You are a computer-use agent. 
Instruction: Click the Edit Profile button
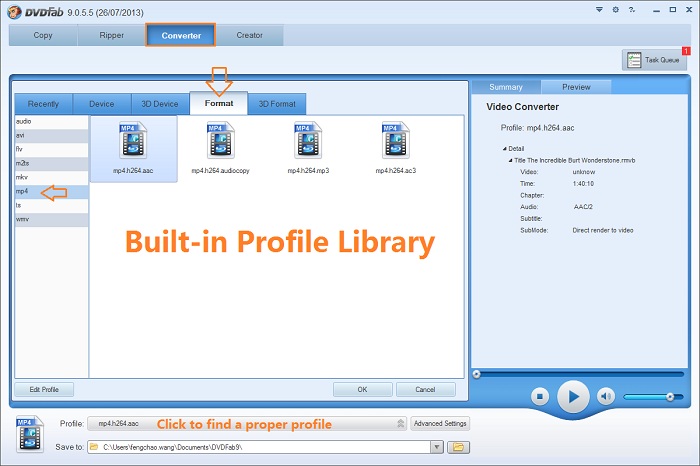pyautogui.click(x=44, y=389)
